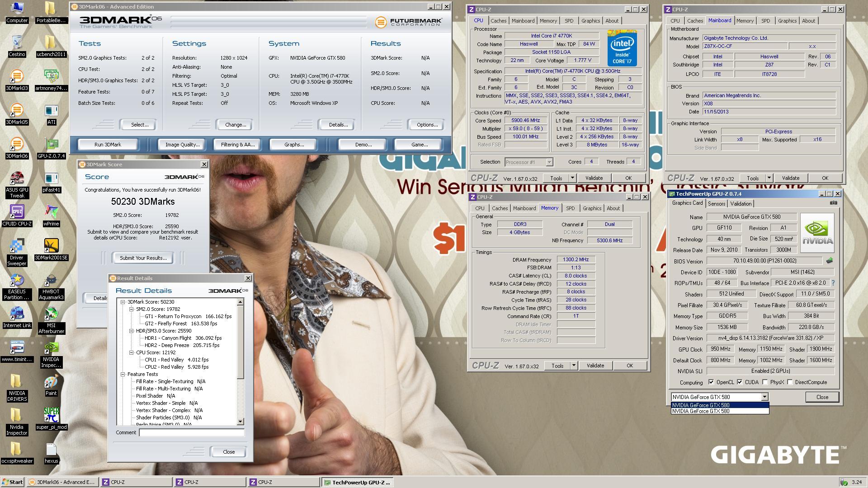
Task: Open About tab in CPU-Z CPU window
Action: point(612,21)
